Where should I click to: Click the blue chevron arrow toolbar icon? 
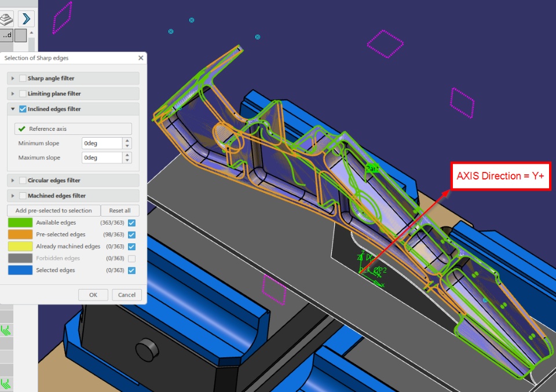tap(26, 19)
